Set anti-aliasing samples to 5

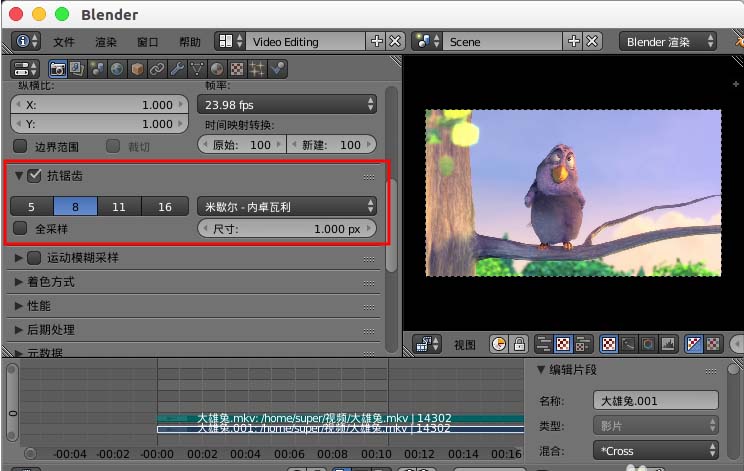[31, 207]
